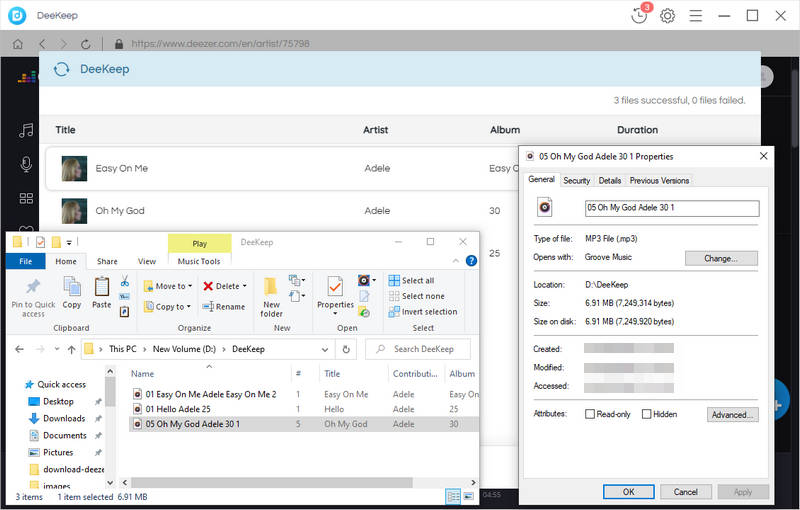Open the Previous Versions tab
Image resolution: width=800 pixels, height=510 pixels.
(659, 181)
